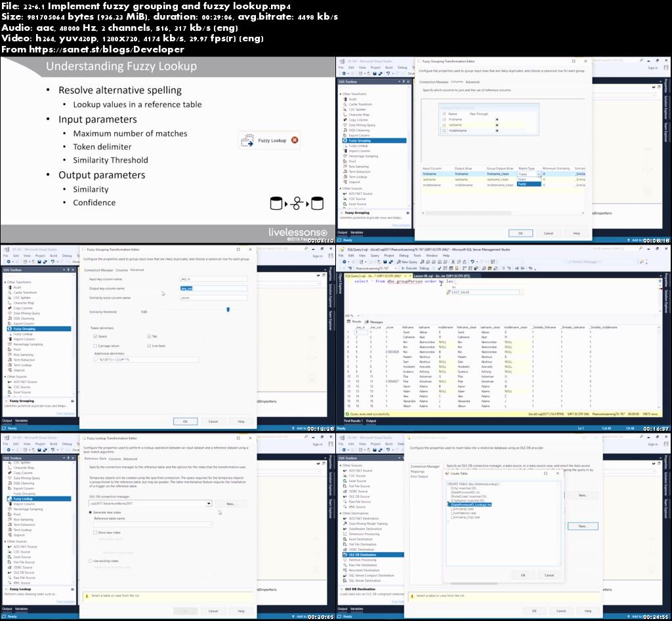
Task: Toggle the Tab token delimiter checkbox
Action: [x=149, y=336]
